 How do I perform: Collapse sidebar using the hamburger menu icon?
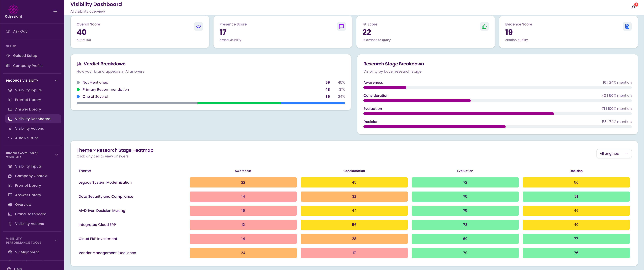(x=55, y=12)
